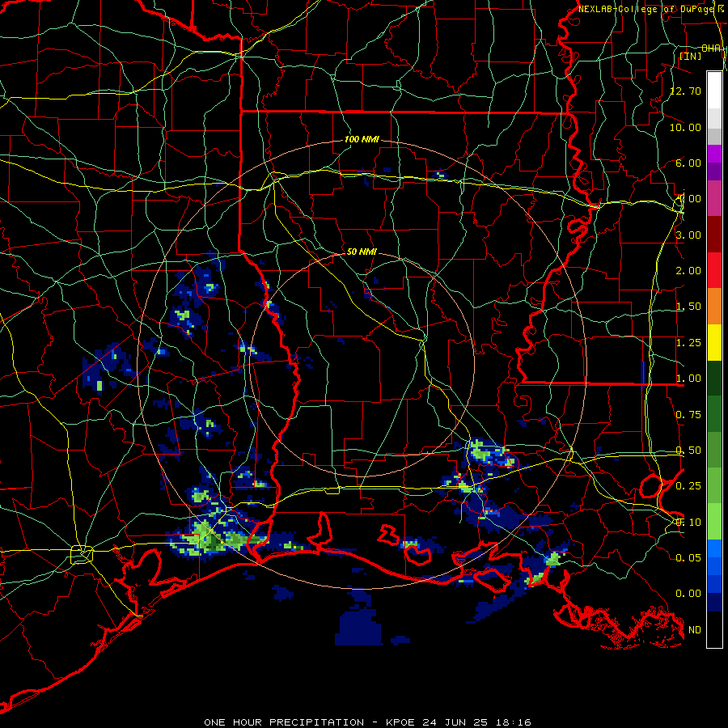Click the black ND legend swatch
This screenshot has width=728, height=728.
click(x=714, y=629)
